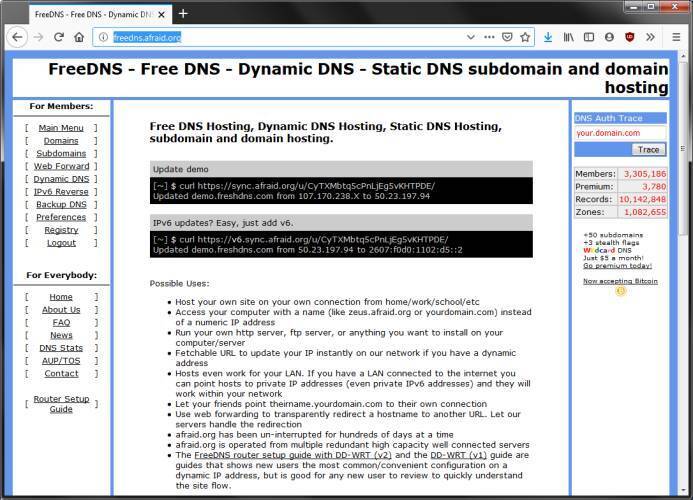The width and height of the screenshot is (693, 500).
Task: Open the Firefox hamburger menu
Action: 676,37
